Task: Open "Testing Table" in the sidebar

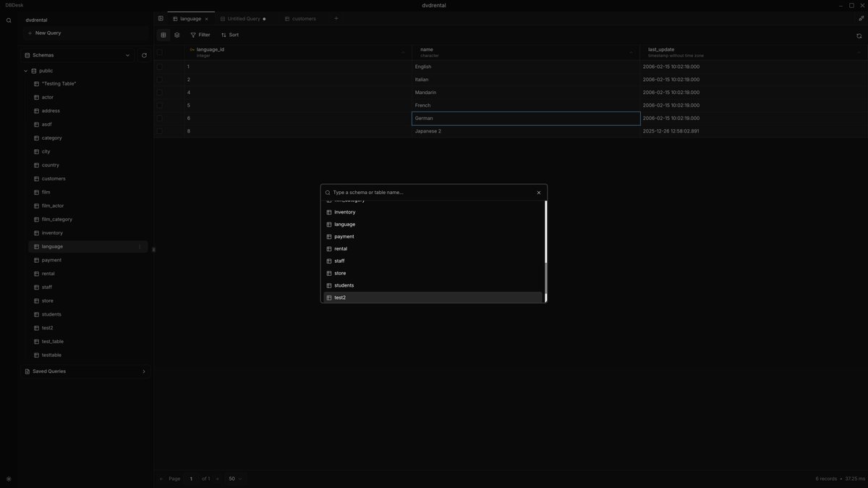Action: (x=88, y=84)
